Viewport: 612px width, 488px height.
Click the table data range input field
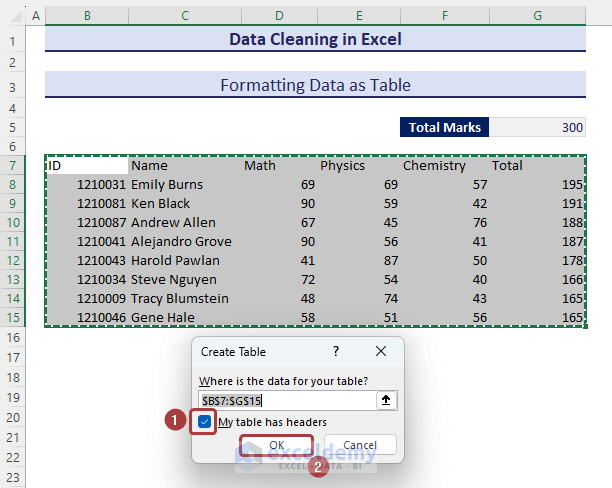(x=285, y=400)
